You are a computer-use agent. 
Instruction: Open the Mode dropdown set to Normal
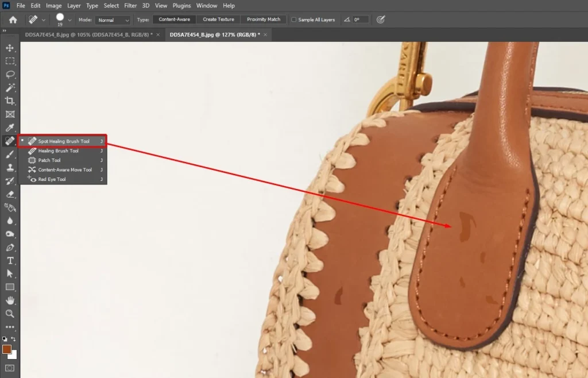click(112, 20)
